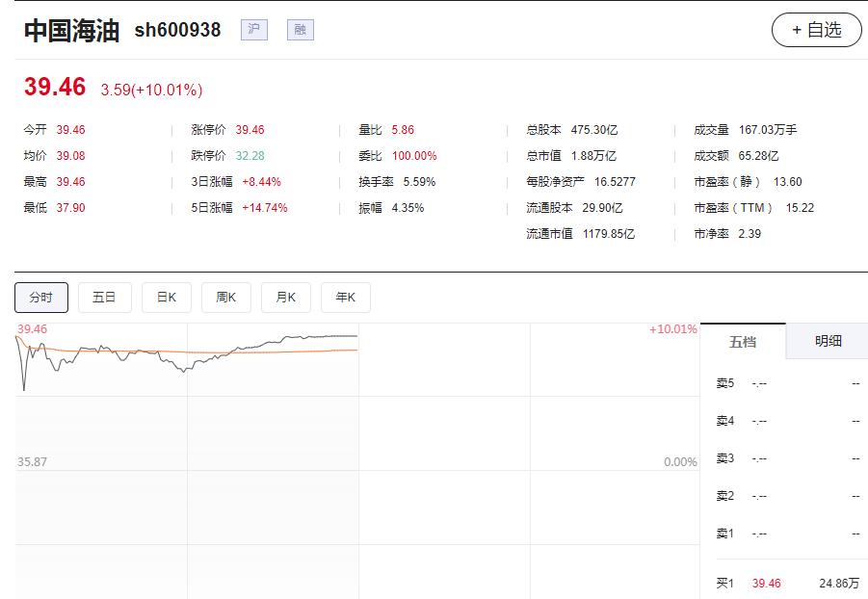Click the 卖1 row in order book

click(x=788, y=534)
